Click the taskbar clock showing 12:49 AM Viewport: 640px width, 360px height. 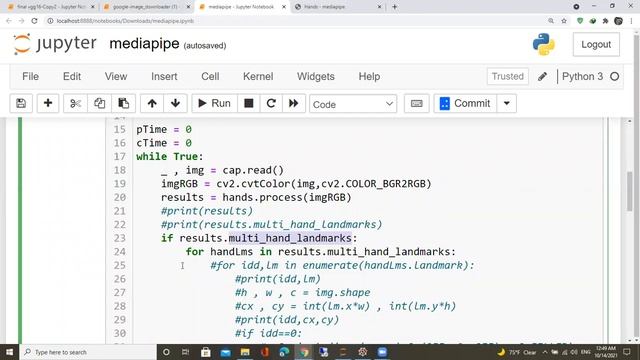pos(605,352)
